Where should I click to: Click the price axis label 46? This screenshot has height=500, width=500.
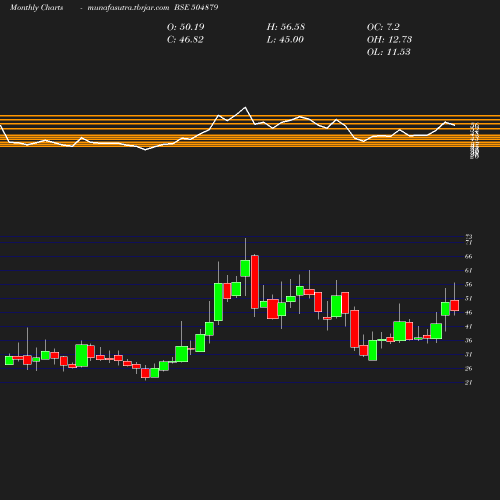coord(468,313)
